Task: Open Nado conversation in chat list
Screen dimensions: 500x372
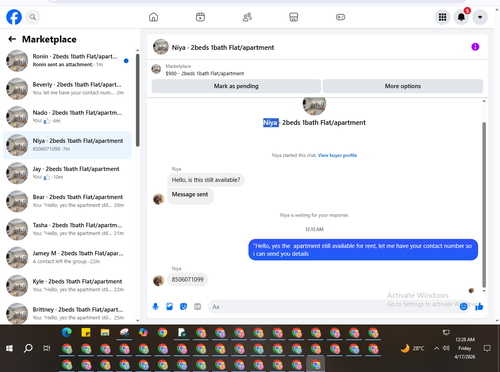Action: click(x=67, y=117)
